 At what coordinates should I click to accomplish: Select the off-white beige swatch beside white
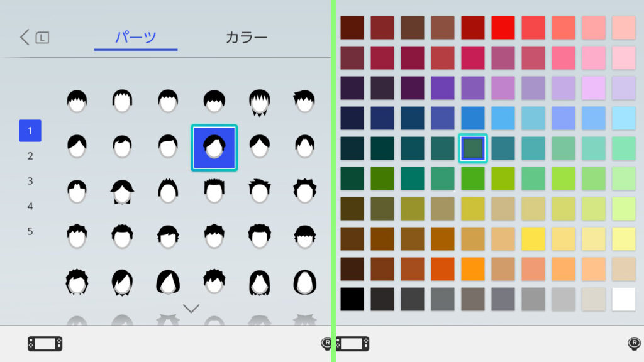594,299
